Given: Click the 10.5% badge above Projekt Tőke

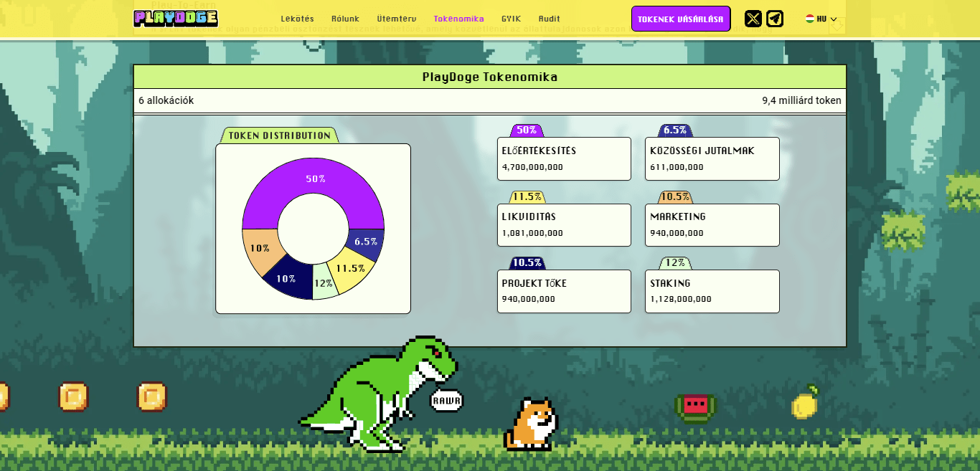Looking at the screenshot, I should pyautogui.click(x=527, y=263).
